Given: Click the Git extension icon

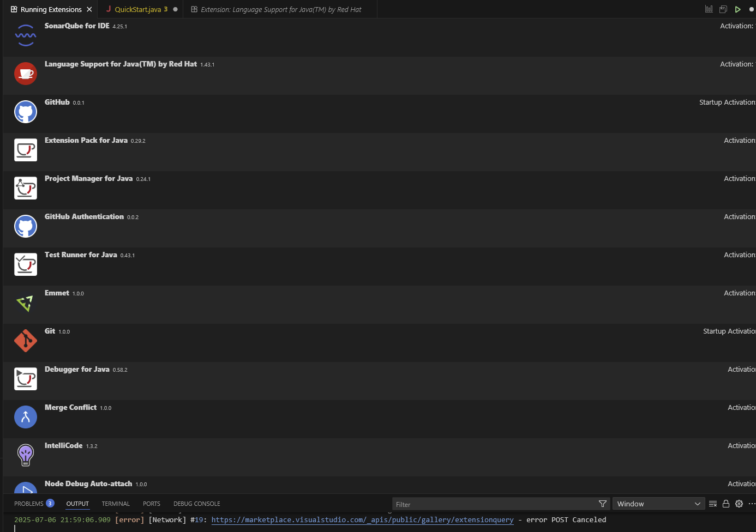Looking at the screenshot, I should pyautogui.click(x=26, y=341).
